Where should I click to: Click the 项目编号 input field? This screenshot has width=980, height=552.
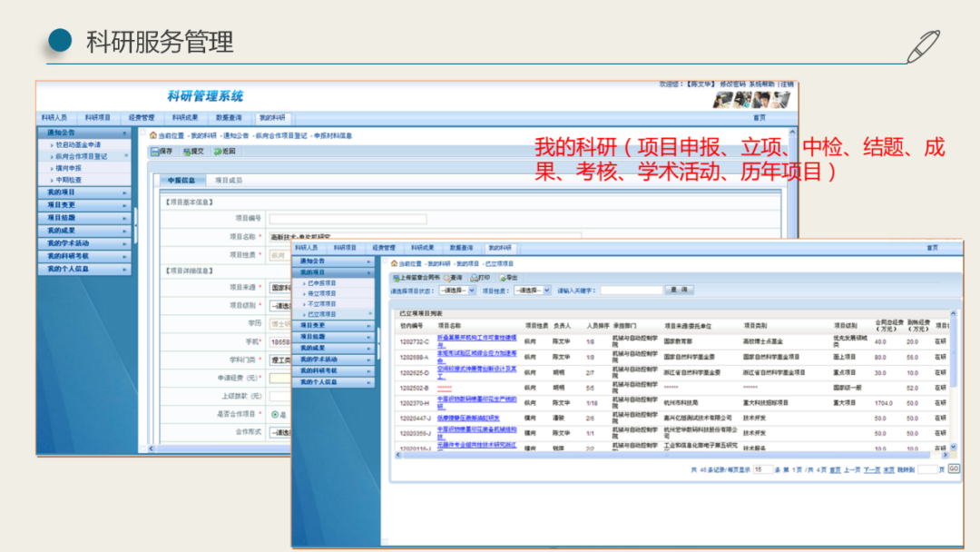[348, 219]
